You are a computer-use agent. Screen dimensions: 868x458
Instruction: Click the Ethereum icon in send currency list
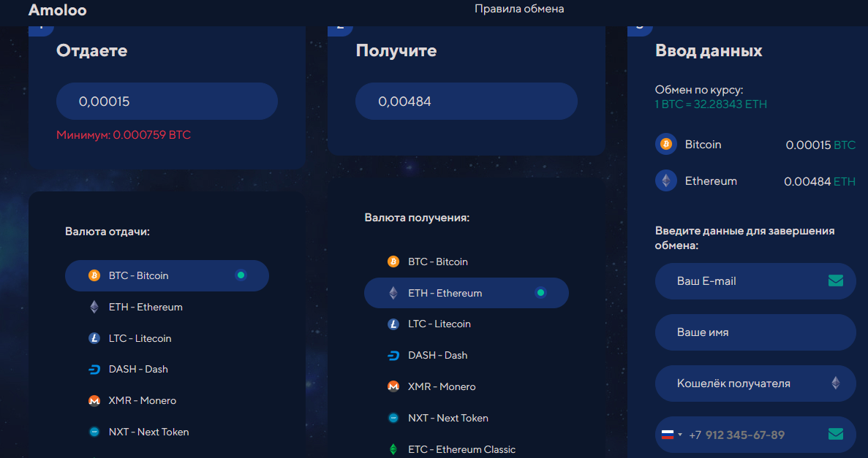94,307
